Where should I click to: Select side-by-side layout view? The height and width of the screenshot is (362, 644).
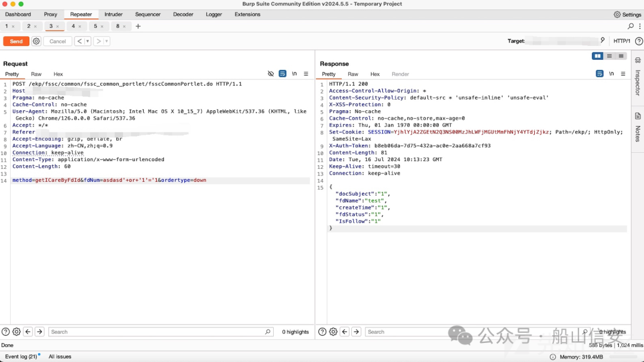(597, 56)
